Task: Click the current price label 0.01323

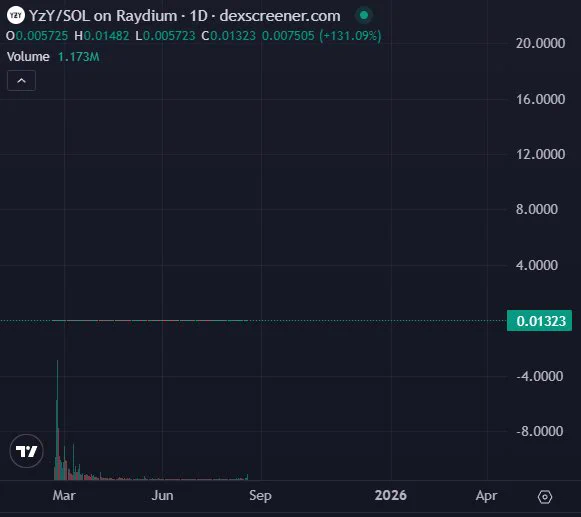Action: click(x=539, y=321)
